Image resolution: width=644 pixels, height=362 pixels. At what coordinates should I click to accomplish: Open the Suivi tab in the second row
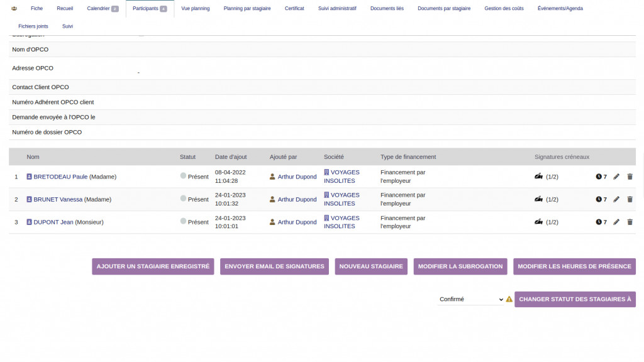[67, 26]
